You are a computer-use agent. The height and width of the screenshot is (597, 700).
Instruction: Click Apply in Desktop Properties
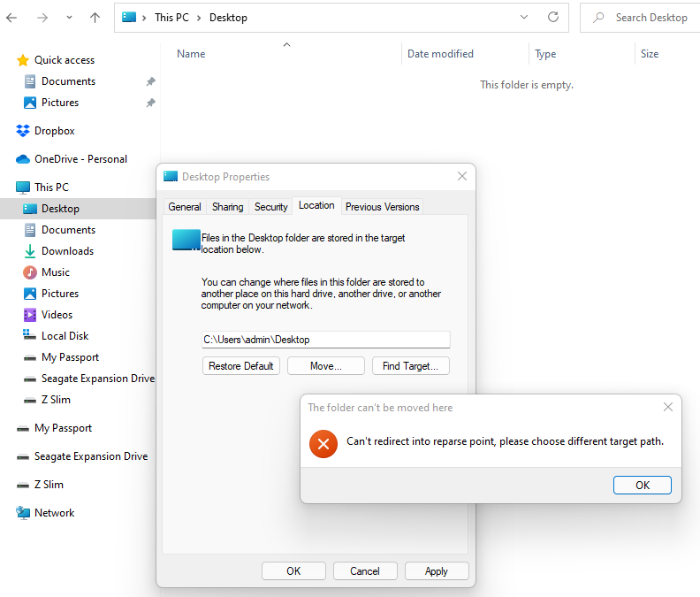[x=437, y=571]
